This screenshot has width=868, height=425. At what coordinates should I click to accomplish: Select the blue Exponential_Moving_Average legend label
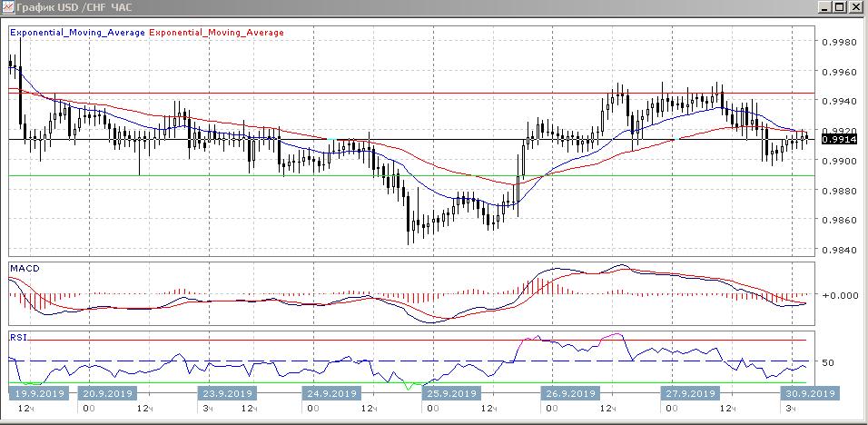pyautogui.click(x=77, y=33)
